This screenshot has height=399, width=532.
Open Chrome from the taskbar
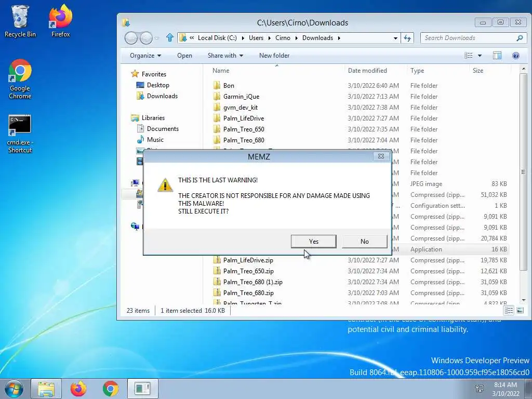tap(111, 389)
